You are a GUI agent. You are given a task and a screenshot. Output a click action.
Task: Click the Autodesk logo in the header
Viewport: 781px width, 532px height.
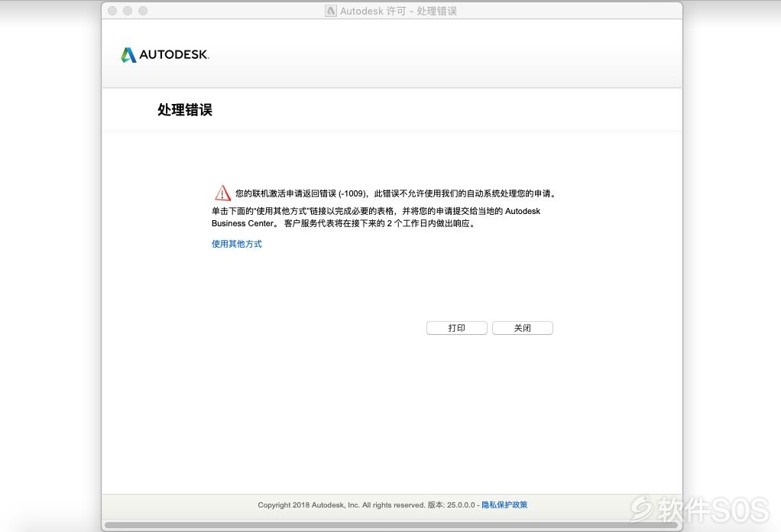[165, 54]
